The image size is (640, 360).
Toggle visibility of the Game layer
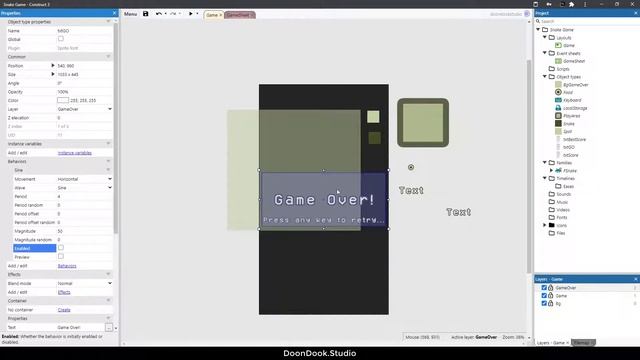[544, 296]
